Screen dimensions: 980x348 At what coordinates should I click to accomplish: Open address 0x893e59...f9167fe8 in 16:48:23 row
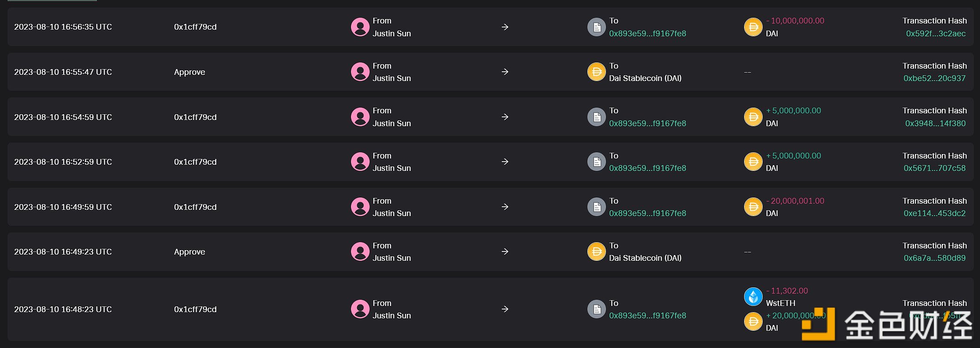(648, 315)
